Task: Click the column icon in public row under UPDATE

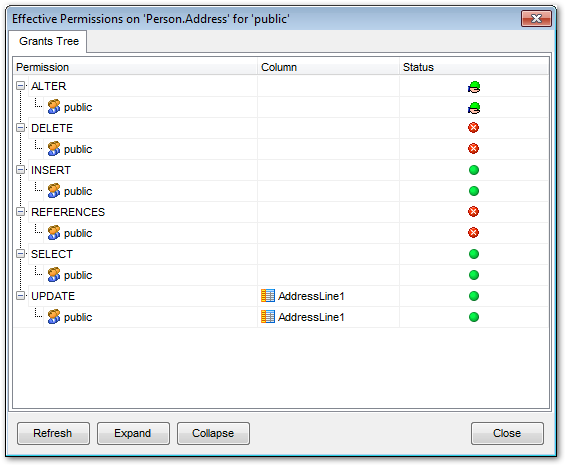Action: (x=268, y=317)
